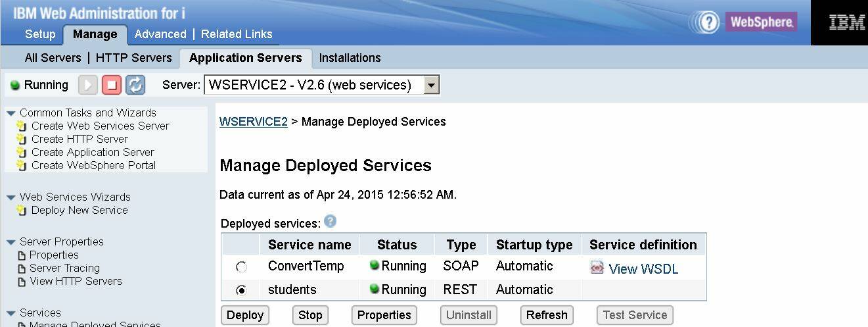Open Create WebSphere Portal link

tap(94, 165)
